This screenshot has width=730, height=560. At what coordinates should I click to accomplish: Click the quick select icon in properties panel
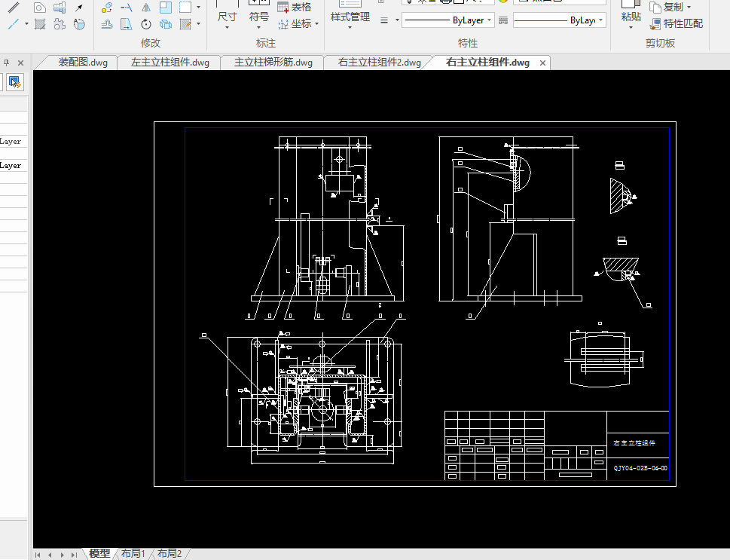point(14,81)
